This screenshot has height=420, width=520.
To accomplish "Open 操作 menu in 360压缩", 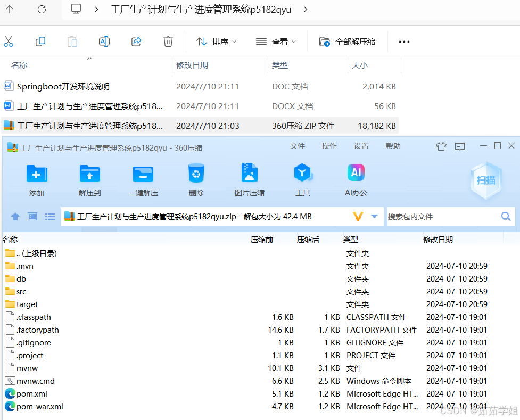I will tap(329, 146).
